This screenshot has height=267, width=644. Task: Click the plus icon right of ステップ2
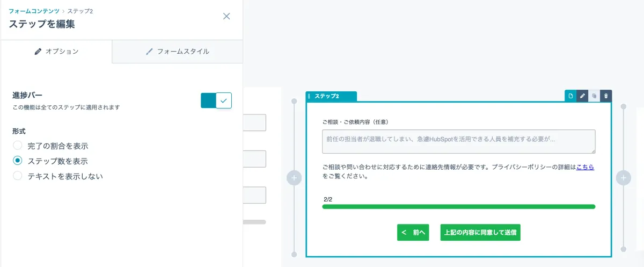[623, 178]
